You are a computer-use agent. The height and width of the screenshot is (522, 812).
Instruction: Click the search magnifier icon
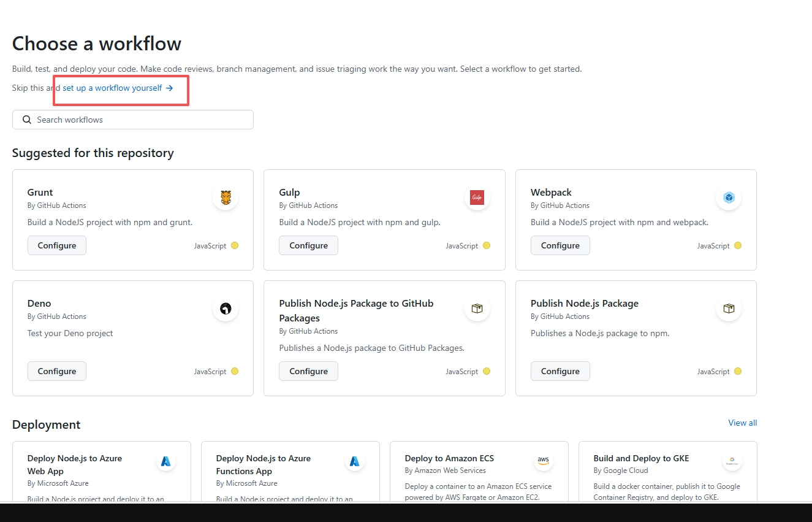(27, 120)
